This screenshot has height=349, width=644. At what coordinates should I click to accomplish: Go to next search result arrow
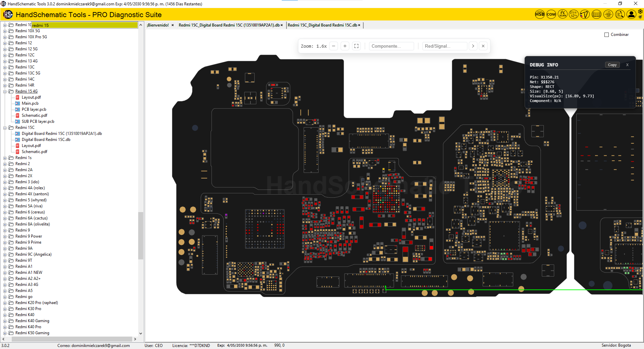(x=473, y=46)
